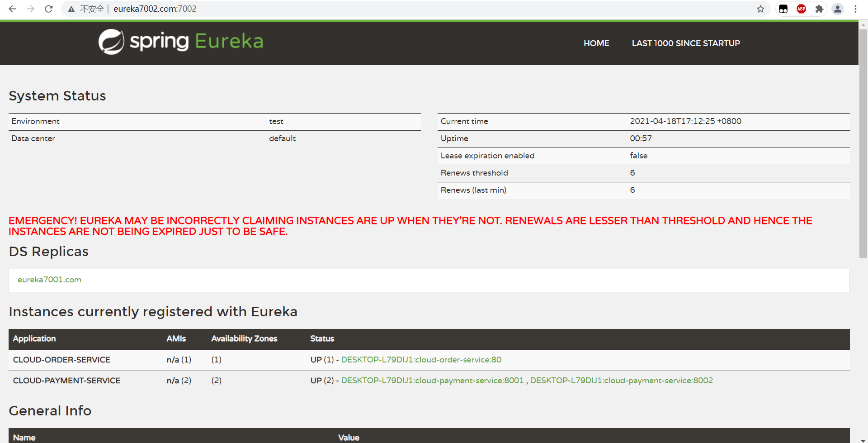Open the Extensions puzzle menu
This screenshot has height=443, width=868.
819,9
